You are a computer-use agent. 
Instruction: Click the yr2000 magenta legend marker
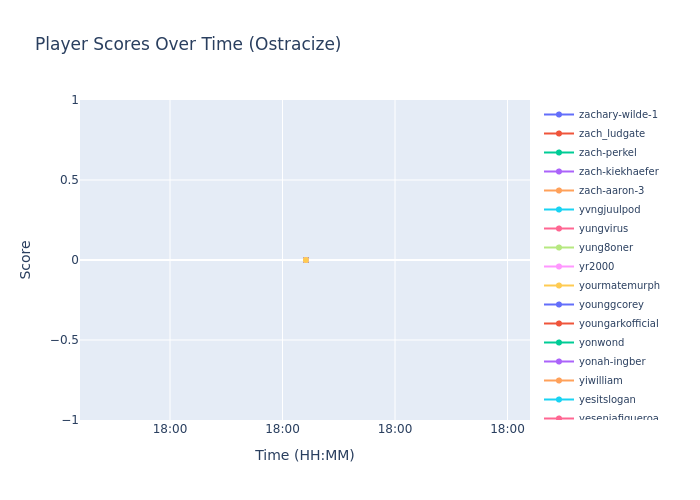(559, 267)
